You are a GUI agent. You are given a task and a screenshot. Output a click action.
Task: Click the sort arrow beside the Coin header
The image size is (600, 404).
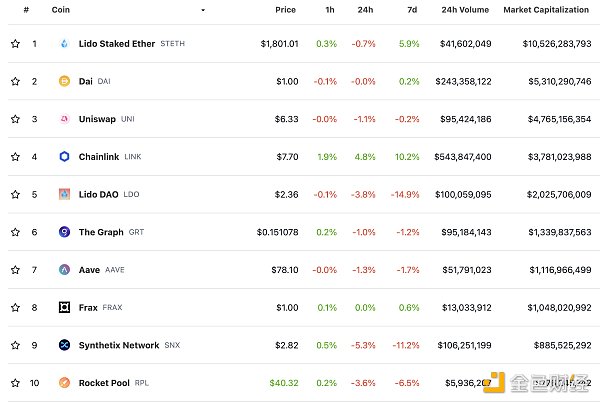pyautogui.click(x=203, y=10)
